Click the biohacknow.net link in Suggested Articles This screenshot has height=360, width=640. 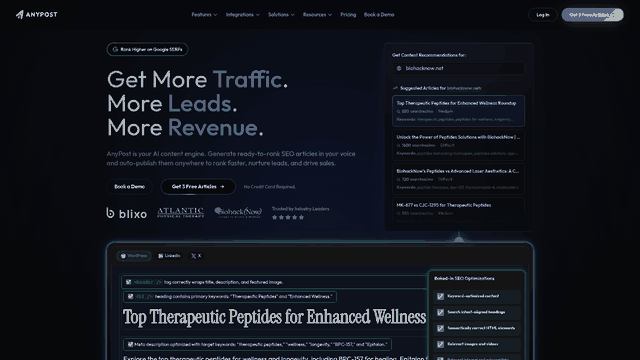click(x=464, y=88)
